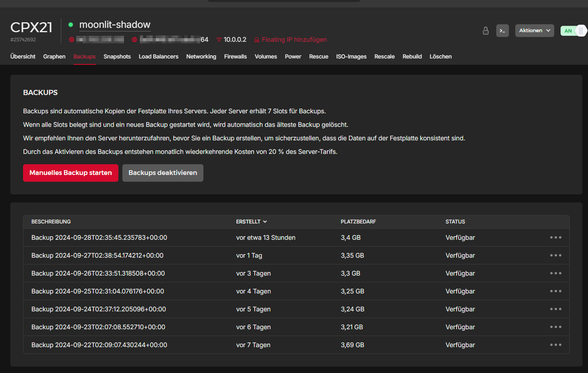Screen dimensions: 588x373
Task: Open three-dot menu for the 2024-09-25 backup
Action: (555, 291)
